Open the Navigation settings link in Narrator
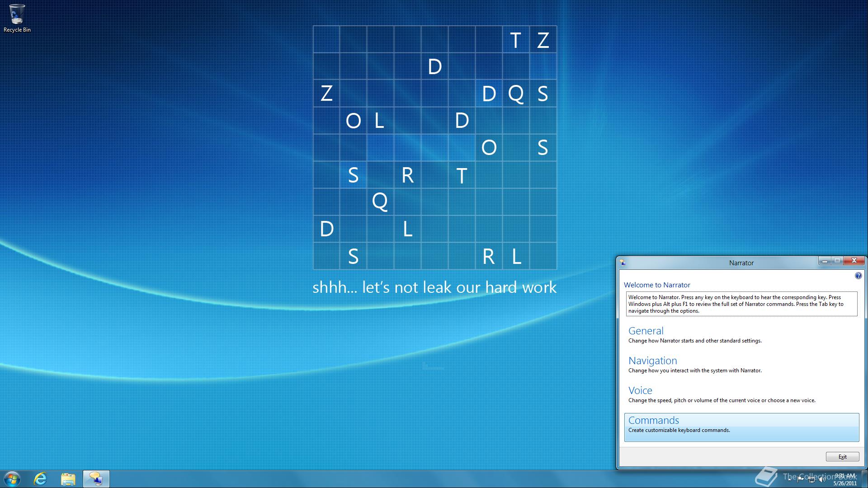The image size is (868, 488). (652, 361)
